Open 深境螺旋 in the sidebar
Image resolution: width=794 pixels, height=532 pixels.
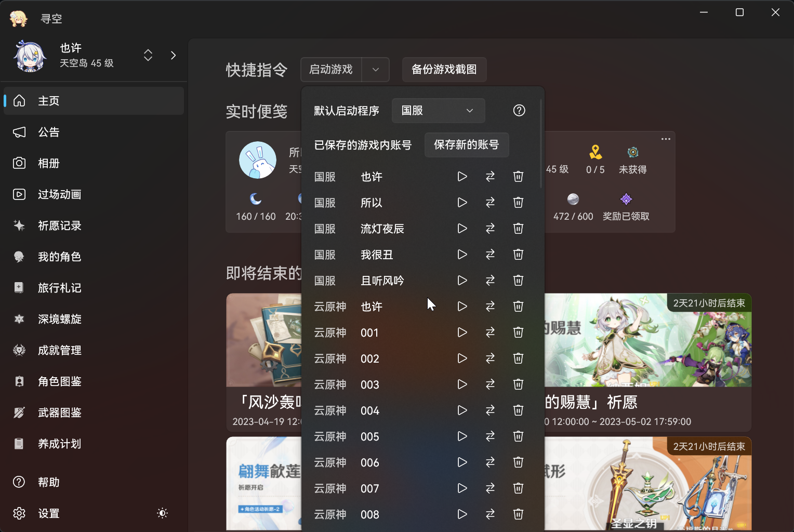(x=94, y=319)
